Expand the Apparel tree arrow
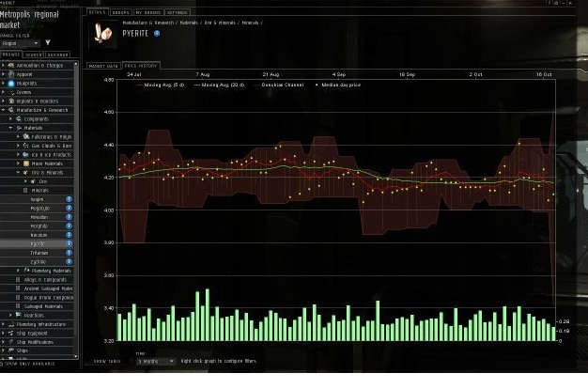Viewport: 588px width, 389px height. [x=3, y=74]
